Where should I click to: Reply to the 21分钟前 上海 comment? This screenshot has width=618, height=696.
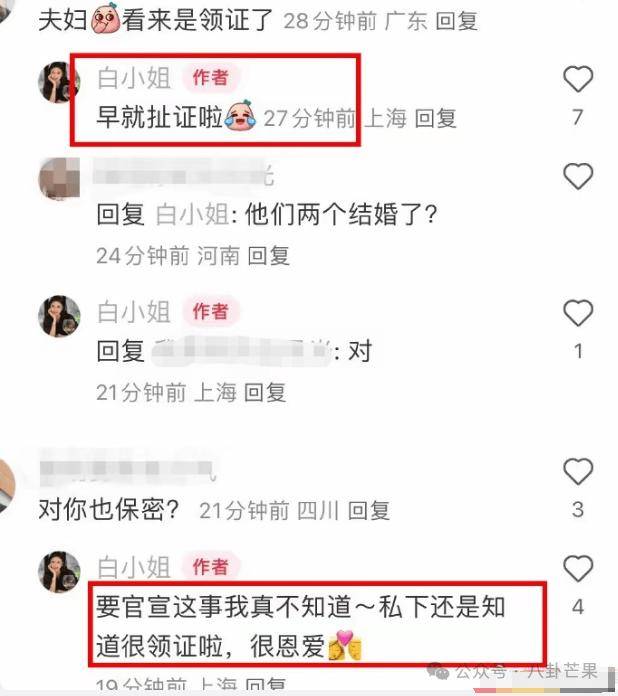click(265, 392)
